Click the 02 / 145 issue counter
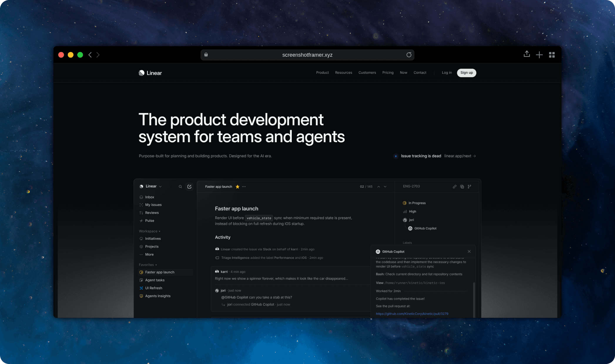The image size is (615, 364). click(x=366, y=187)
